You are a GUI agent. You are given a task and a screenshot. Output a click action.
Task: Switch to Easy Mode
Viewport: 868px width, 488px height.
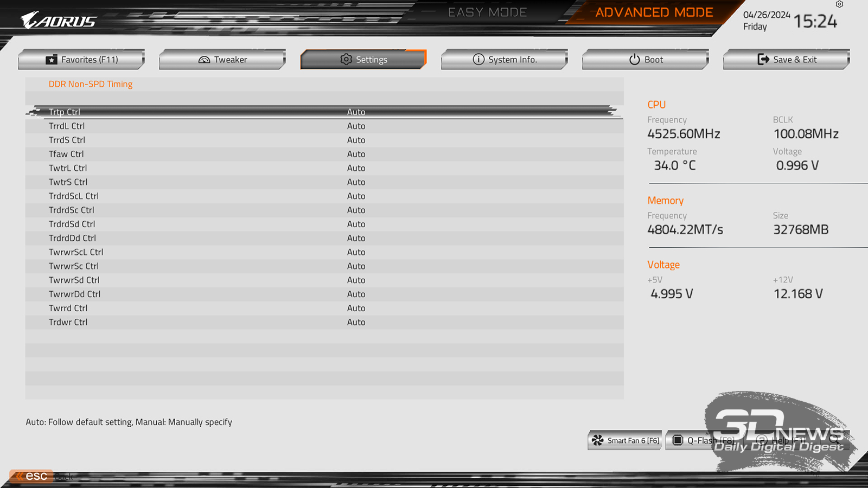[487, 12]
